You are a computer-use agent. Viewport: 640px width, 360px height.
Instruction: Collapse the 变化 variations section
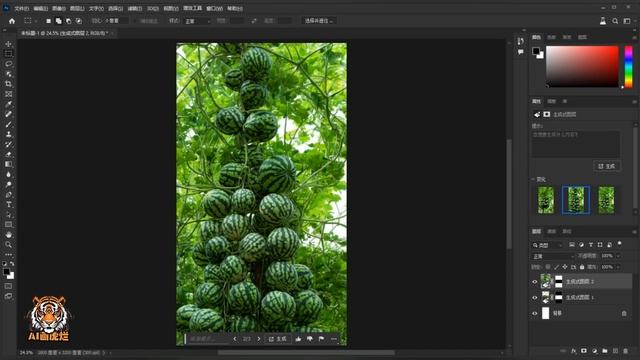(x=533, y=179)
